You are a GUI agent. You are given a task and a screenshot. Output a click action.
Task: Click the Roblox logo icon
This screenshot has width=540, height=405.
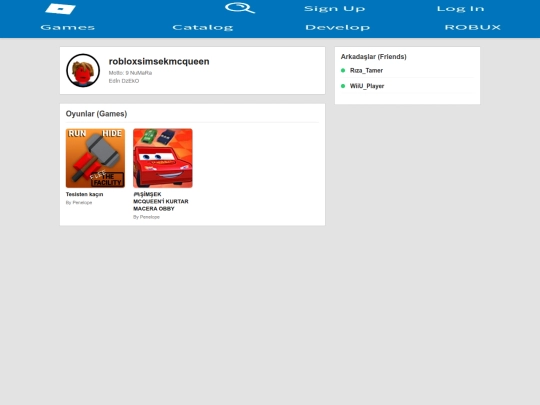point(61,9)
